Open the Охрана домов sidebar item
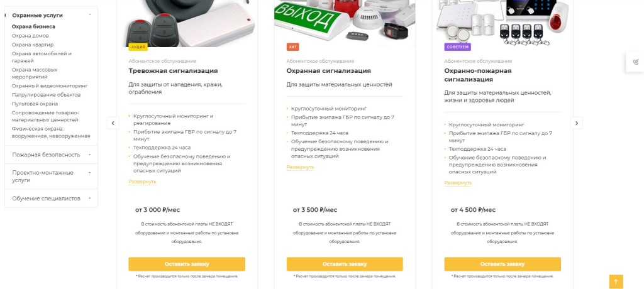Image resolution: width=644 pixels, height=289 pixels. (30, 36)
